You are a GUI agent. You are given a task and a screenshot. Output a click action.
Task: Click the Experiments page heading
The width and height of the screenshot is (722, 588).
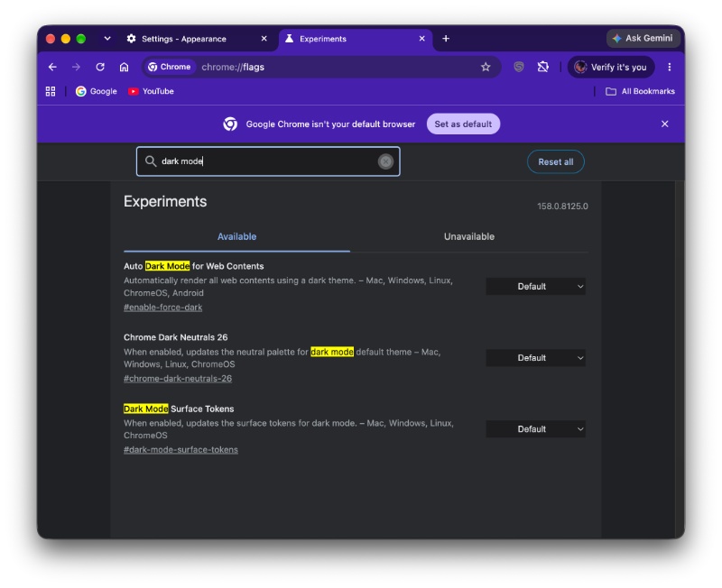point(165,201)
